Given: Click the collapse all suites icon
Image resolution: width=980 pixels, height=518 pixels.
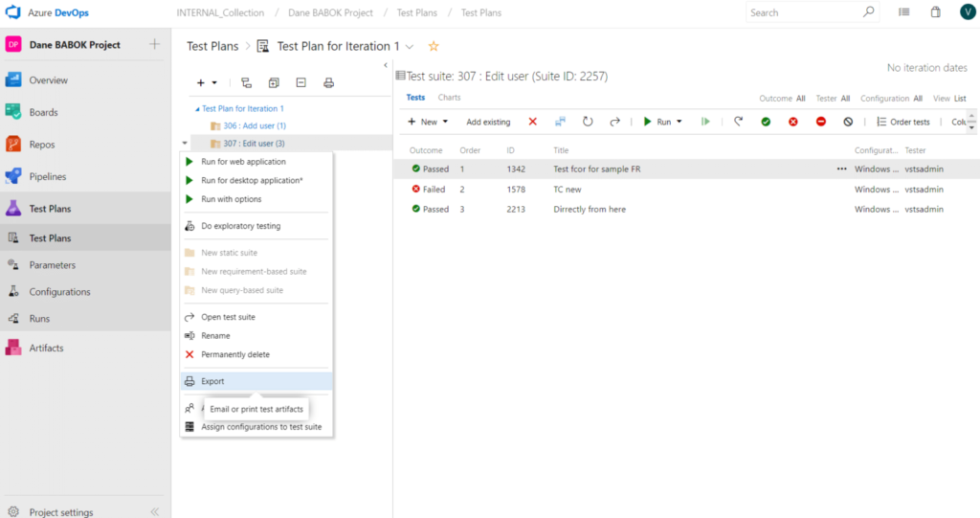Looking at the screenshot, I should 301,83.
